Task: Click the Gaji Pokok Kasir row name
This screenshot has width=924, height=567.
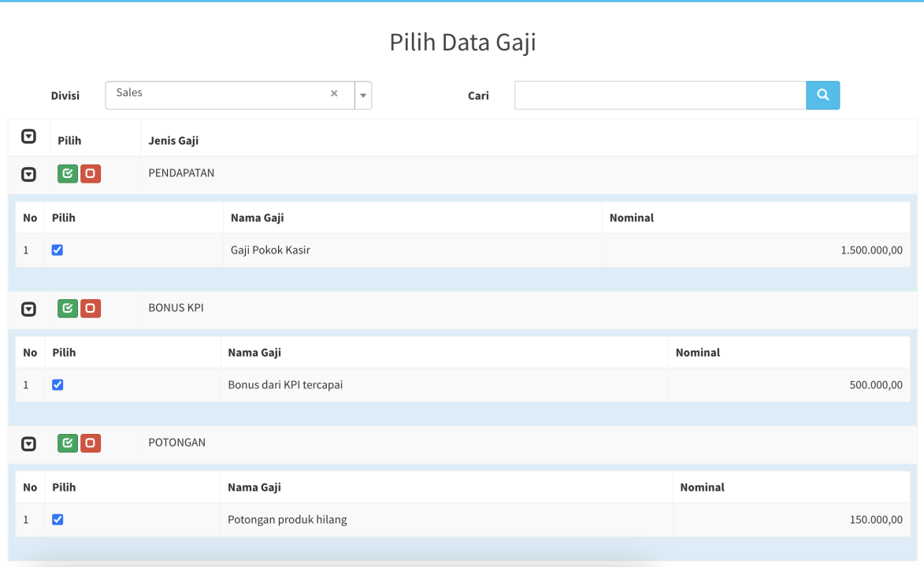Action: tap(270, 250)
